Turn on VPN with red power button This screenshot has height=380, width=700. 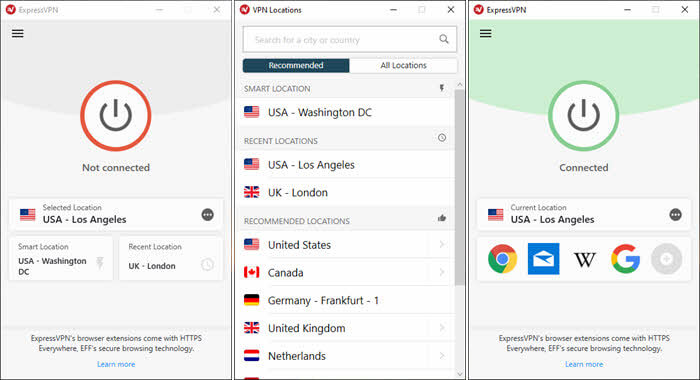[x=116, y=116]
